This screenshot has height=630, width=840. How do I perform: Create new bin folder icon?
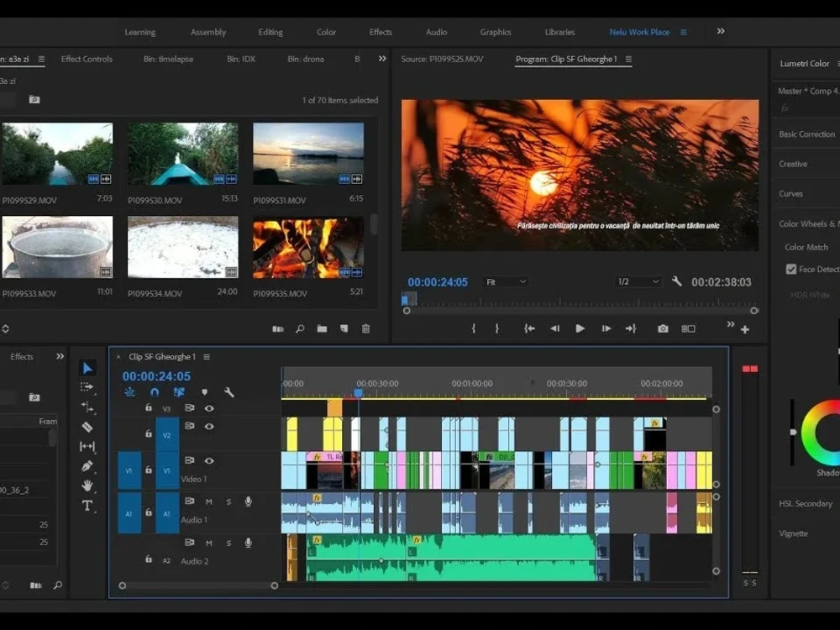coord(322,328)
